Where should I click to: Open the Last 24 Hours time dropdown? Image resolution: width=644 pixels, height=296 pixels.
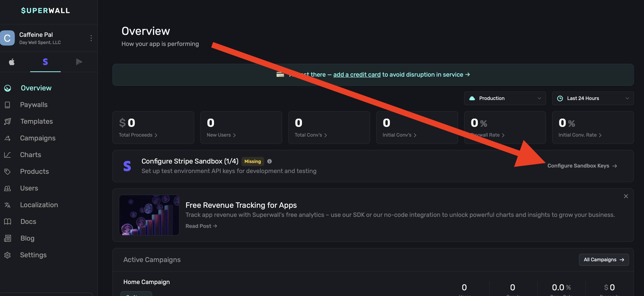tap(592, 98)
